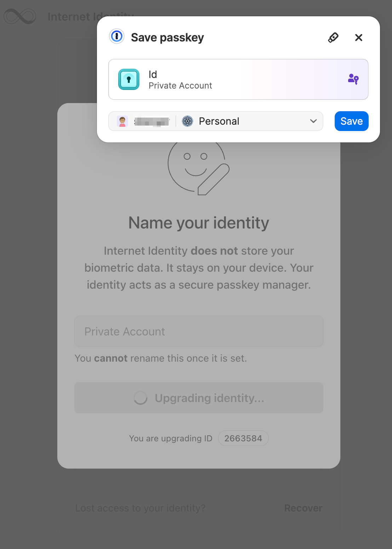Click the account avatar in vault selector
This screenshot has width=392, height=549.
coord(122,121)
